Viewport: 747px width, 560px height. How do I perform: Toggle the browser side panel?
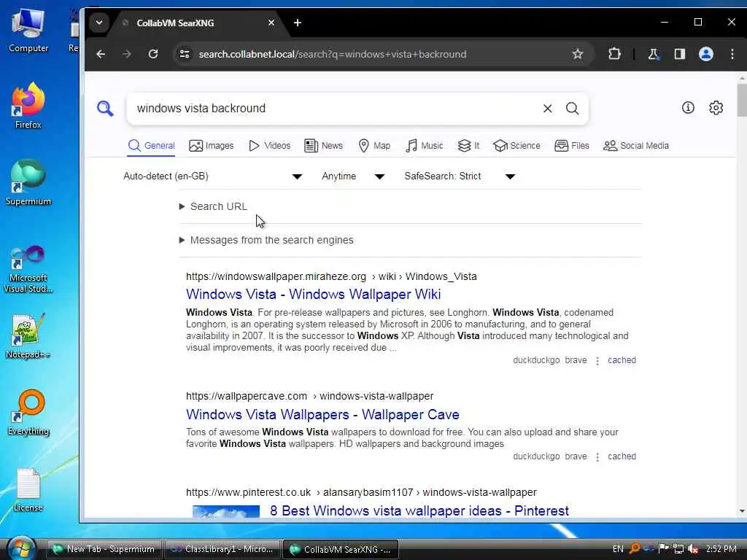click(x=680, y=54)
